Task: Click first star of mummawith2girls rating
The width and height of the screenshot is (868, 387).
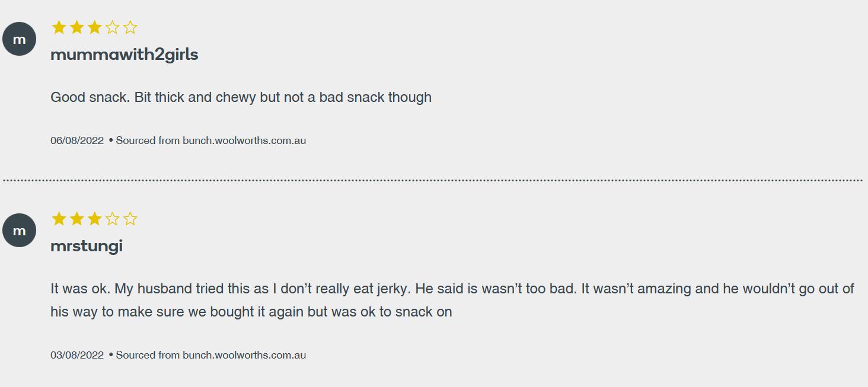Action: click(59, 27)
